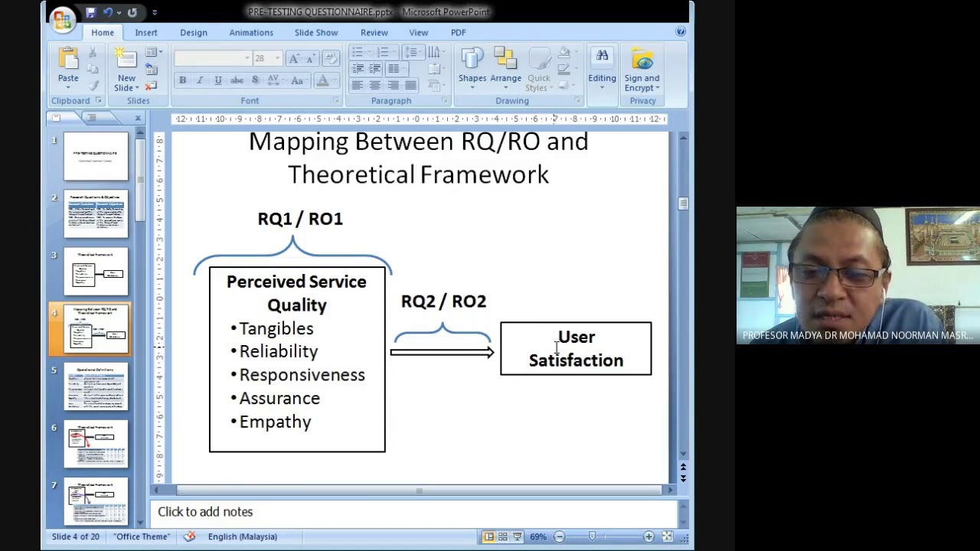
Task: Select slide 3 thumbnail
Action: 96,272
